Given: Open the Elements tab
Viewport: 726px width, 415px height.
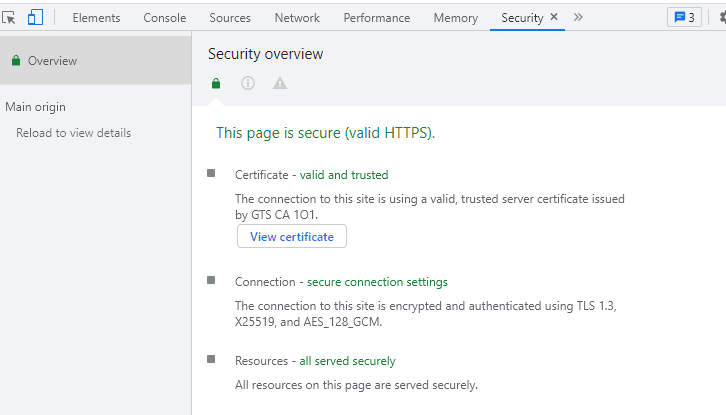Looking at the screenshot, I should [96, 18].
